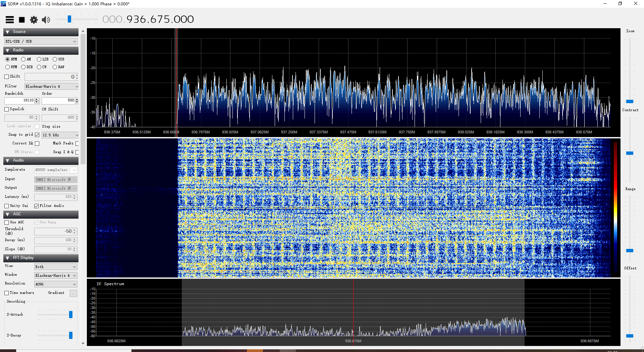The image size is (644, 352).
Task: Click the Bandwidth value field
Action: (19, 100)
